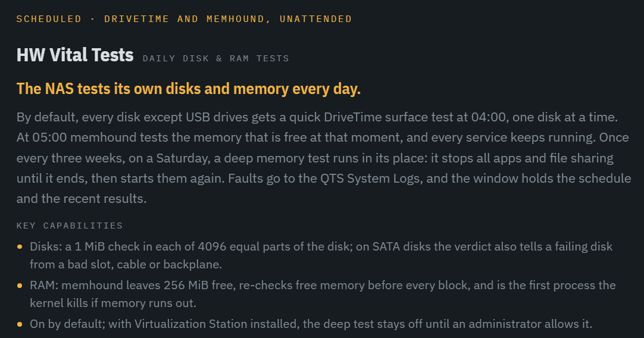The height and width of the screenshot is (338, 644).
Task: Click the '05:00' time in the paragraph
Action: click(x=49, y=137)
